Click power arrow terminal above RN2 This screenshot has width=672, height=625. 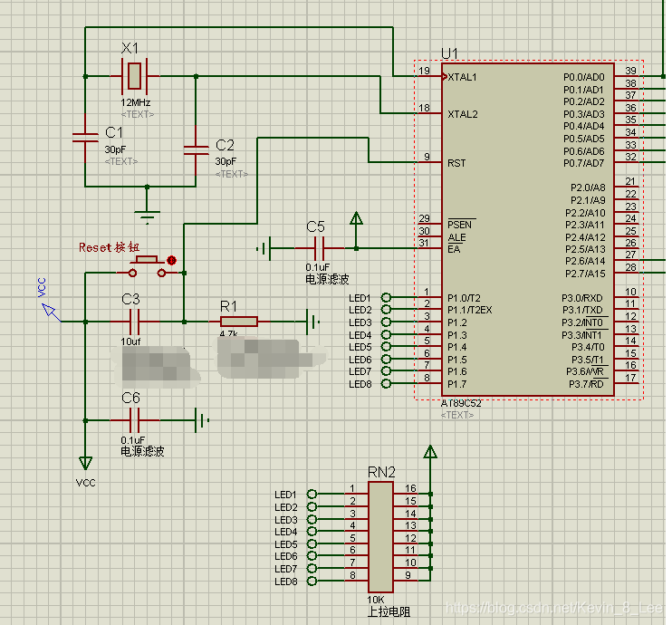pyautogui.click(x=430, y=452)
